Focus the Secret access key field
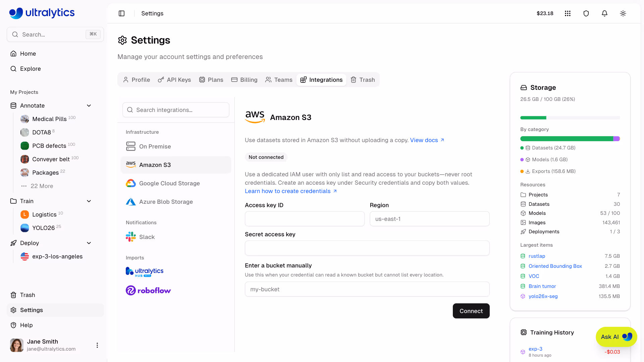Screen dimensions: 644x362 (x=367, y=248)
